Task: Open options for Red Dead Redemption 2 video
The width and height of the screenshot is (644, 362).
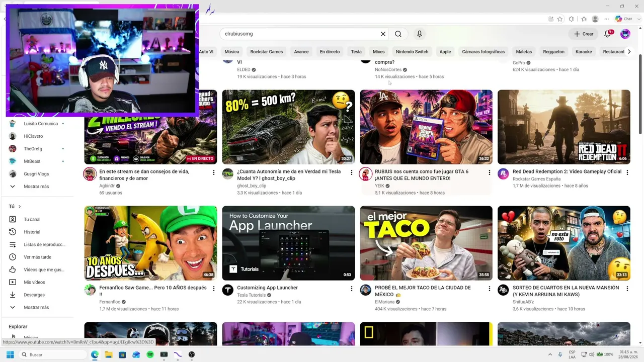Action: click(x=627, y=172)
